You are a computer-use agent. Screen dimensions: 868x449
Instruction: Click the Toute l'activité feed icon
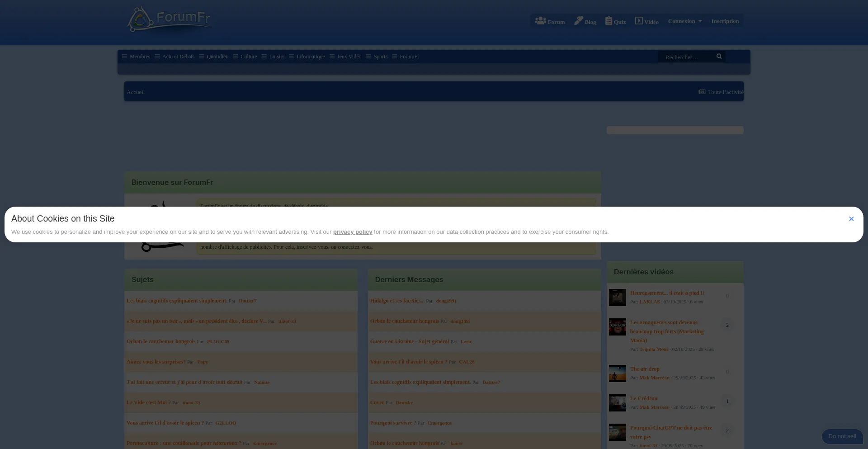pyautogui.click(x=702, y=92)
